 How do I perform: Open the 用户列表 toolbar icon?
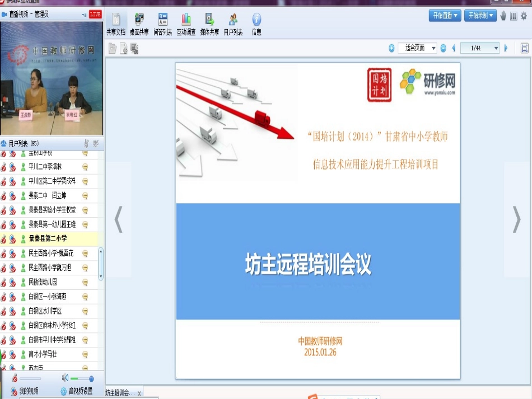233,24
